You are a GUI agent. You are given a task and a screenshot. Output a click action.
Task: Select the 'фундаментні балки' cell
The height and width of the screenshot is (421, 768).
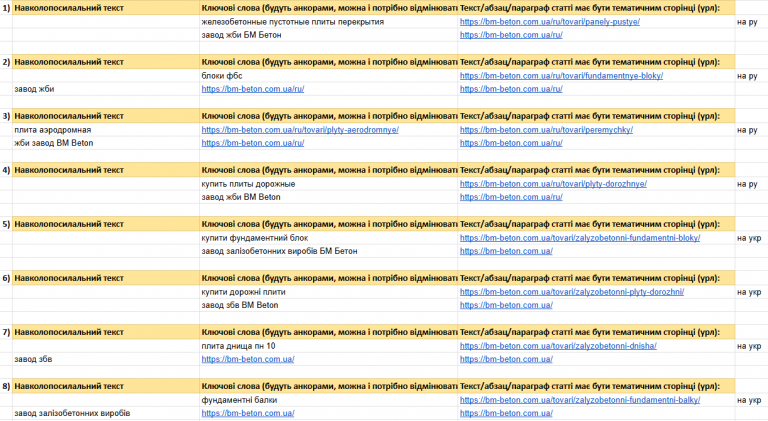coord(328,400)
